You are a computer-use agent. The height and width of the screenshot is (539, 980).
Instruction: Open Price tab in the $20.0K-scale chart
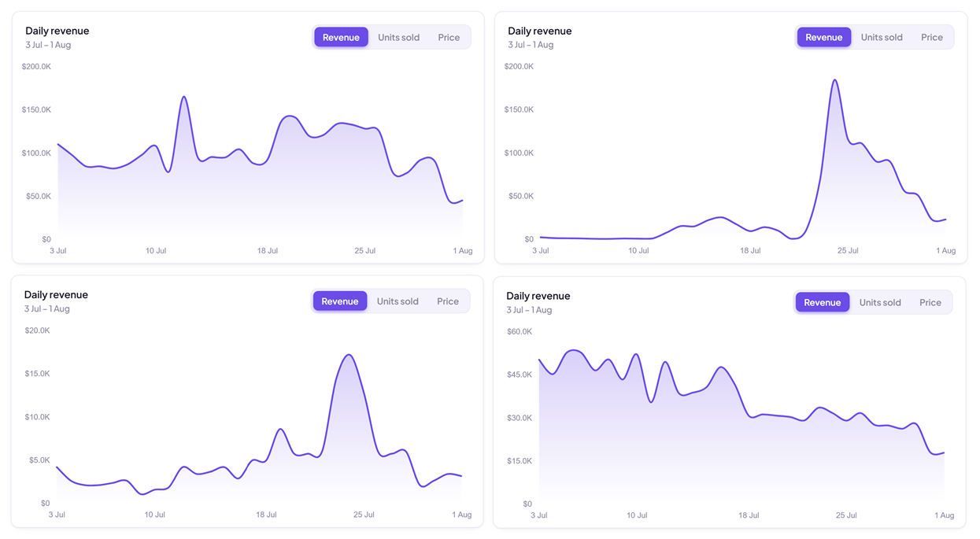(448, 301)
